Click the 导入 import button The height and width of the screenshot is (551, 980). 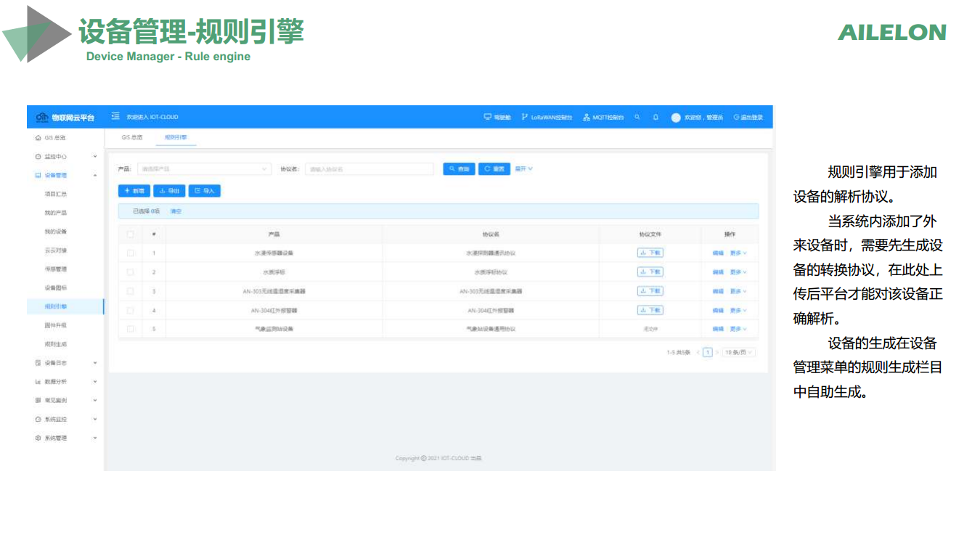[x=205, y=190]
